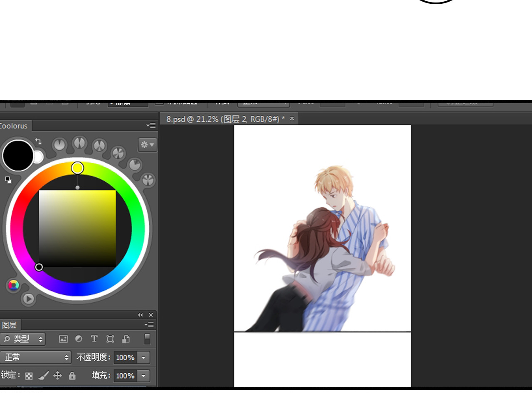Viewport: 532px width, 416px height.
Task: Filter layers by shape type
Action: (110, 339)
